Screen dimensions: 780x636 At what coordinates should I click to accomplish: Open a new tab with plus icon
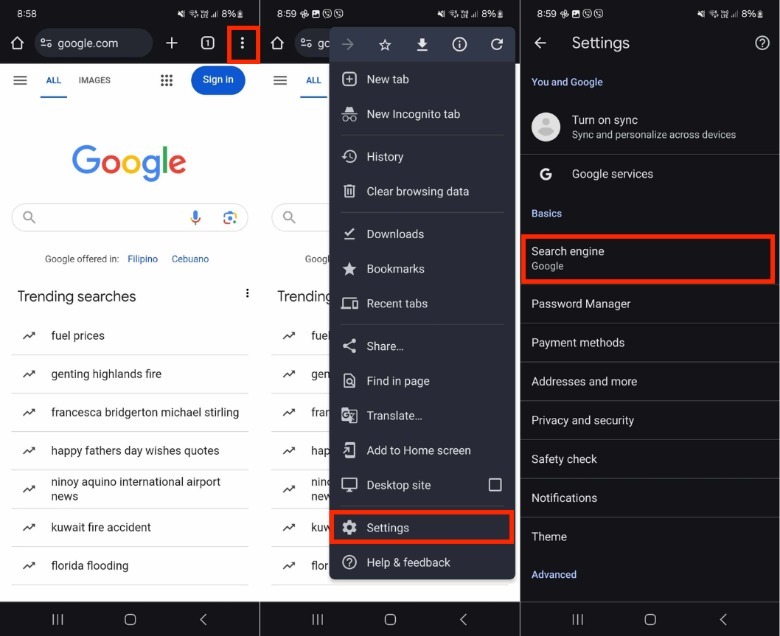[x=172, y=43]
